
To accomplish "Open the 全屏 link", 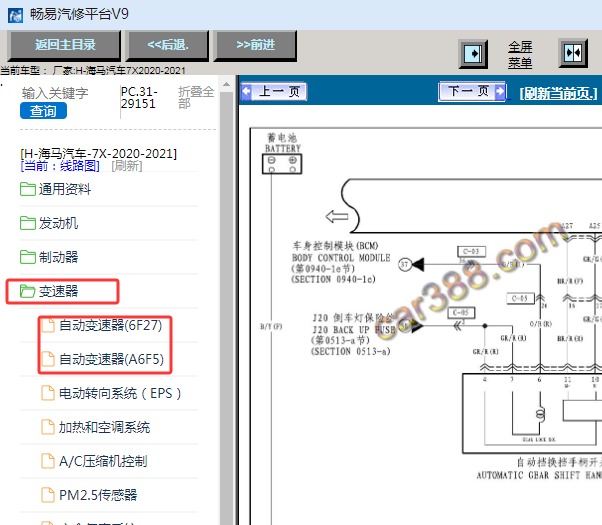I will tap(520, 47).
